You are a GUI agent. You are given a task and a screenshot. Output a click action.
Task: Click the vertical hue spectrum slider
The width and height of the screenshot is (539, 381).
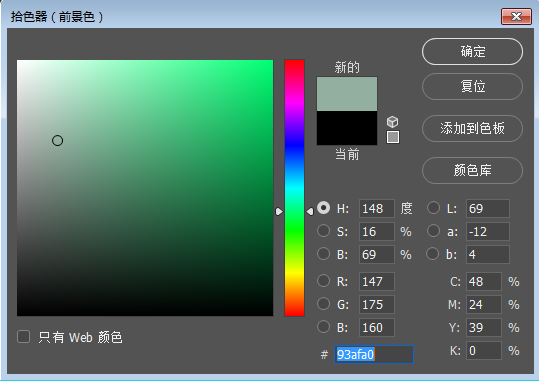pos(294,188)
